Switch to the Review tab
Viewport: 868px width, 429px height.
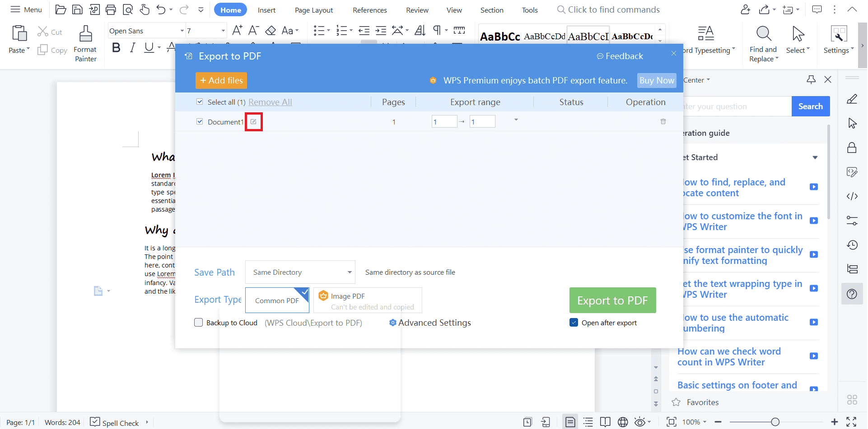(417, 10)
